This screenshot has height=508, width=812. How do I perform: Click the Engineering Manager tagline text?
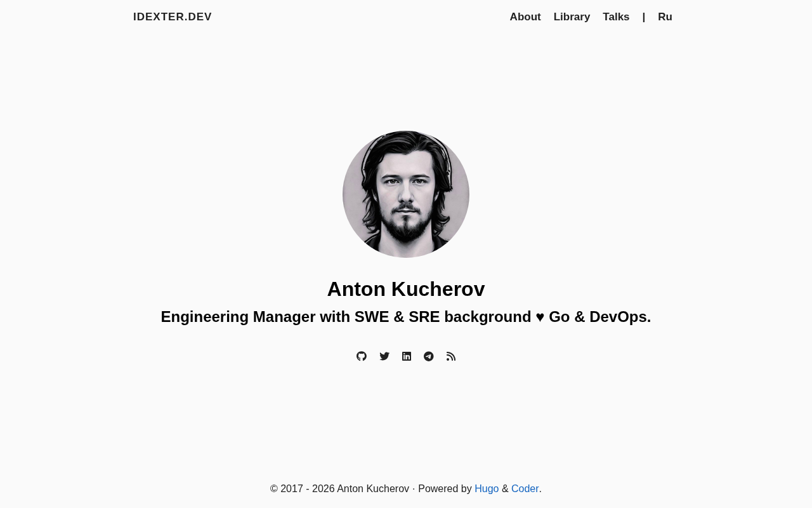[406, 317]
